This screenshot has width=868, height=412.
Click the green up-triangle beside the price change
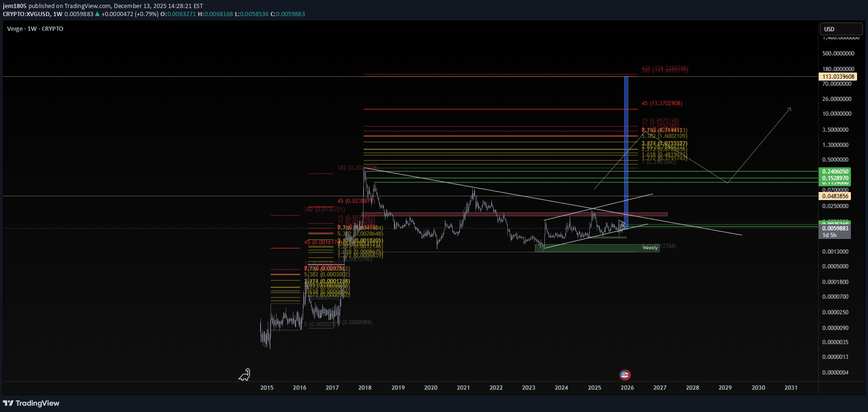[97, 14]
